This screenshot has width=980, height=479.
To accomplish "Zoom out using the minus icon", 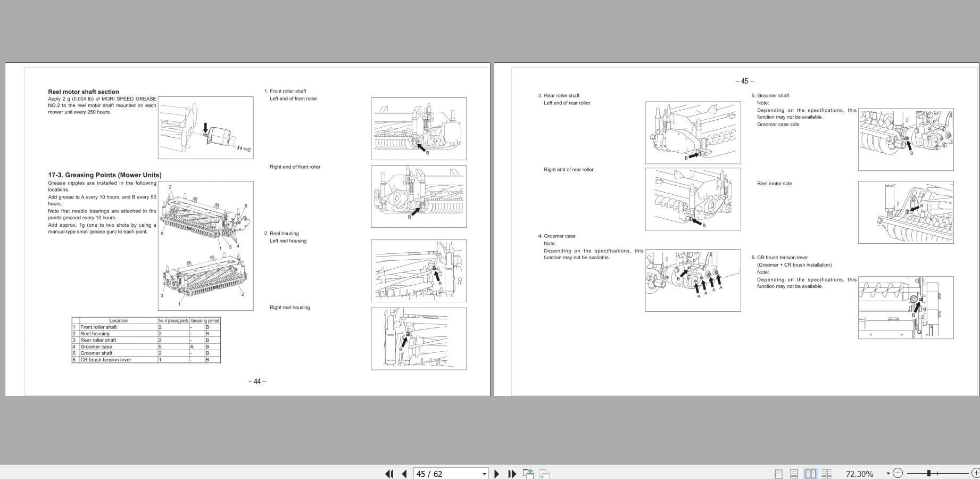I will (x=898, y=473).
